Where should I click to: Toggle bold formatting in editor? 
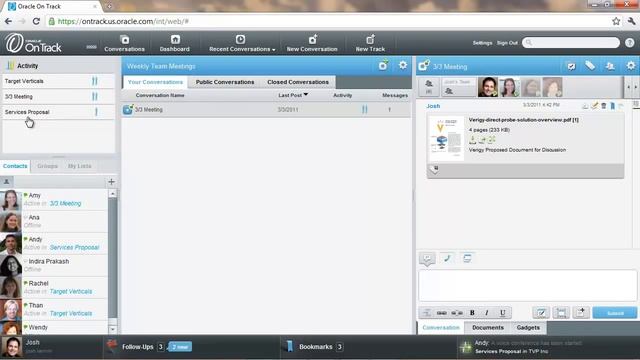pos(472,313)
